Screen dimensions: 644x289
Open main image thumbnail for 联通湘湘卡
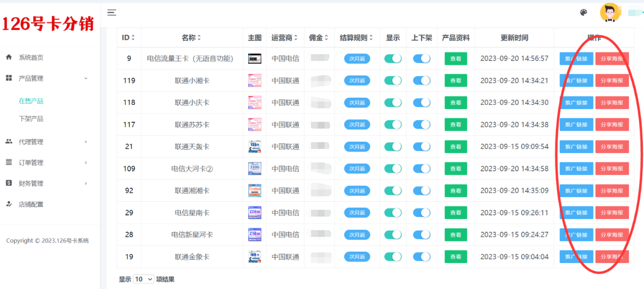tap(255, 191)
